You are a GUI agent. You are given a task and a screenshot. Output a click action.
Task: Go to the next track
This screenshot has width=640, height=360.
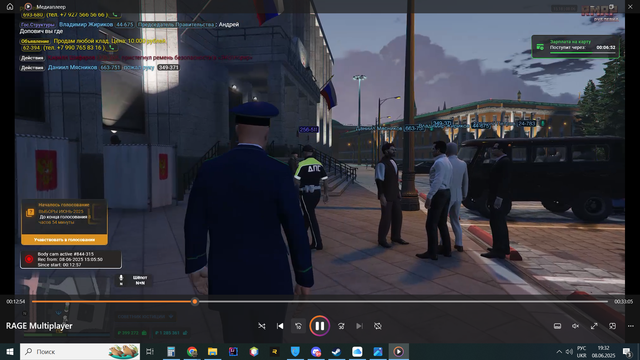click(x=359, y=326)
